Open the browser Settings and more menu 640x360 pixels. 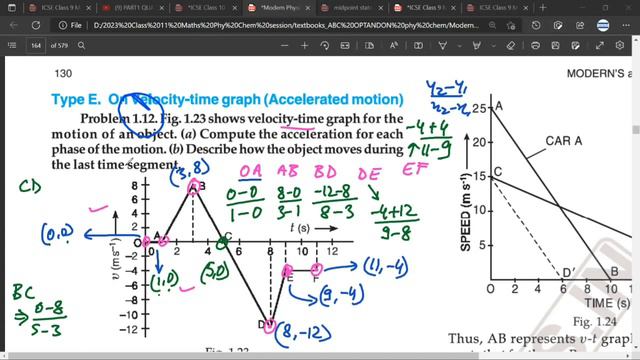[x=626, y=25]
